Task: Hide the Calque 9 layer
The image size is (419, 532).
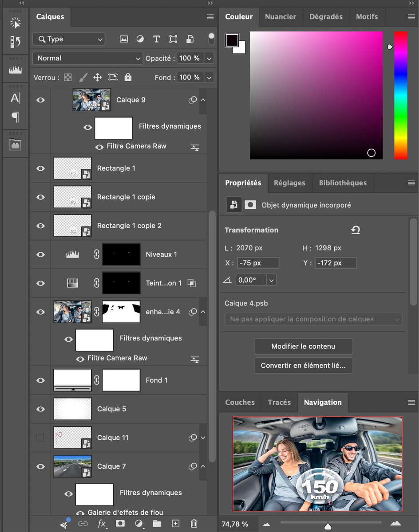Action: pyautogui.click(x=40, y=100)
